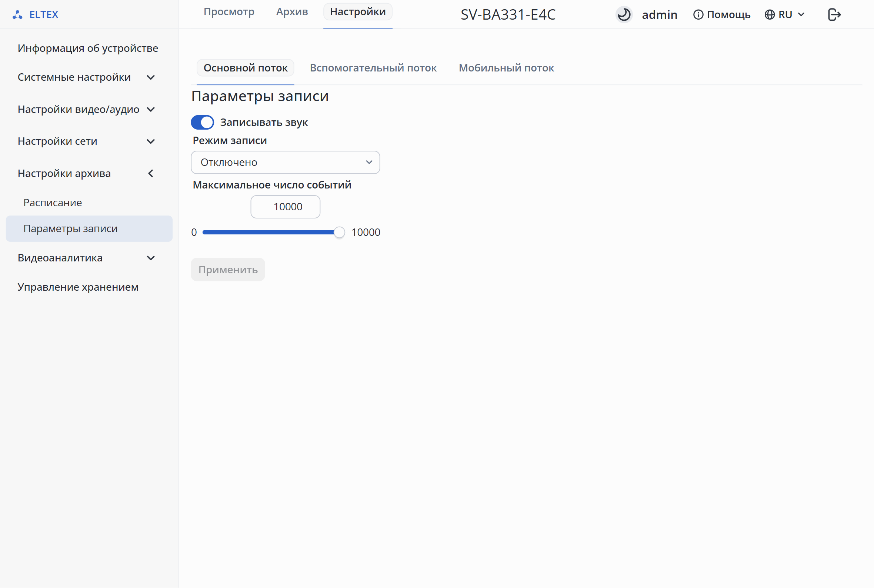Click the logout arrow icon
This screenshot has width=874, height=588.
click(834, 14)
